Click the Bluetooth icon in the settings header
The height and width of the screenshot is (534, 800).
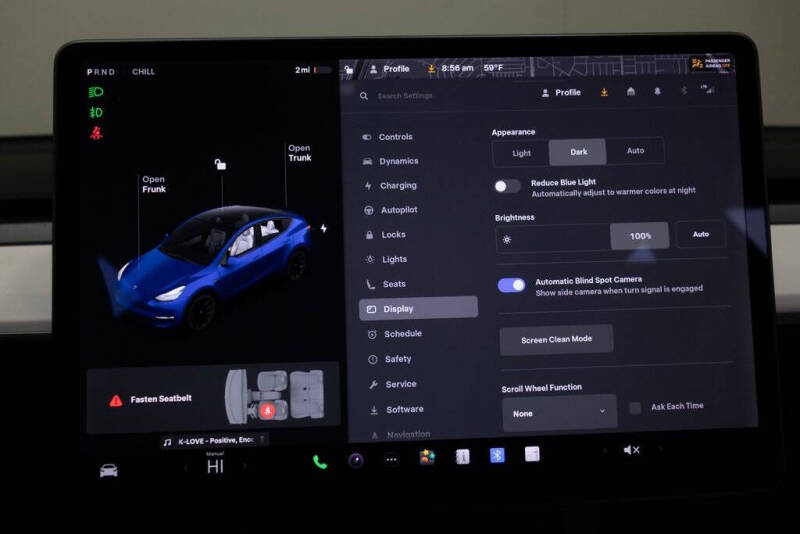pyautogui.click(x=684, y=90)
